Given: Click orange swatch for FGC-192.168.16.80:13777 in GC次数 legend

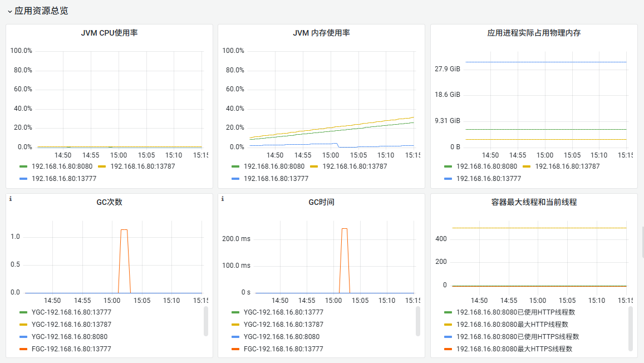Looking at the screenshot, I should coord(23,349).
